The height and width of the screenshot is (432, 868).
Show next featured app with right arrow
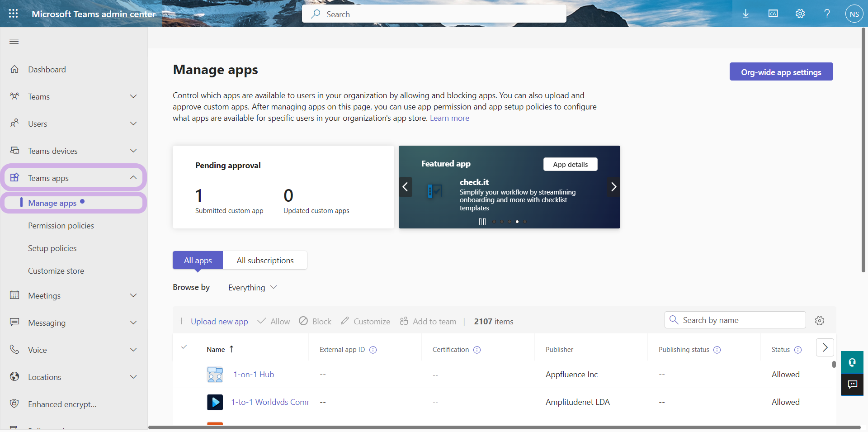coord(613,187)
